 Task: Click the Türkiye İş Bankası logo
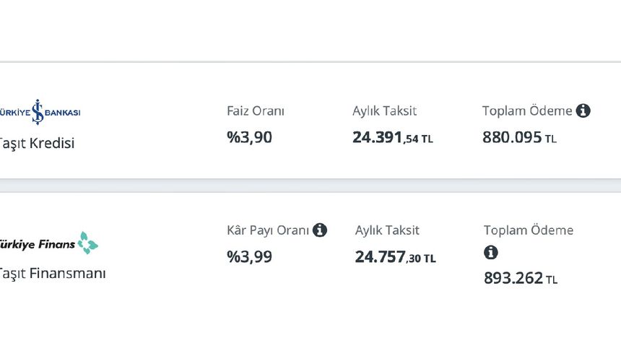[x=40, y=113]
